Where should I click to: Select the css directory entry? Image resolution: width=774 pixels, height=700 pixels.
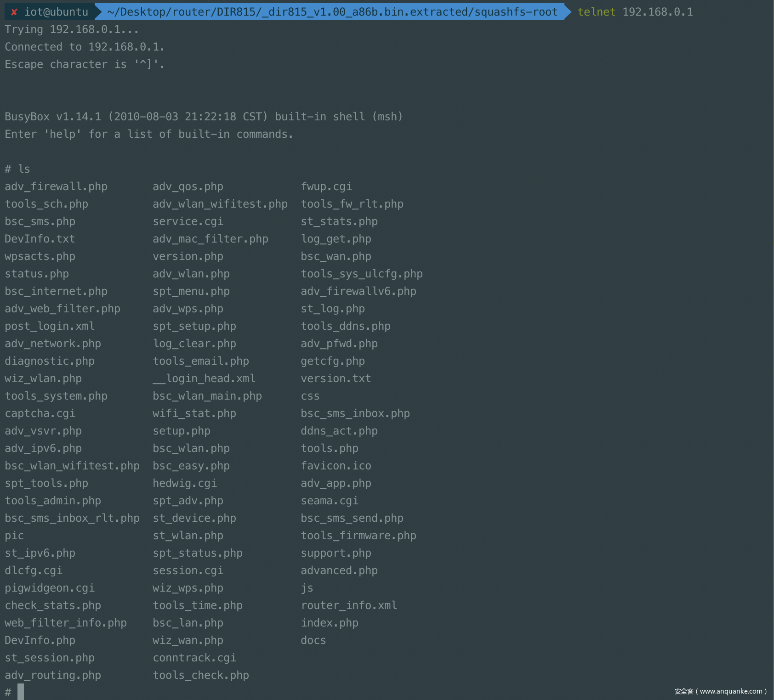tap(310, 396)
